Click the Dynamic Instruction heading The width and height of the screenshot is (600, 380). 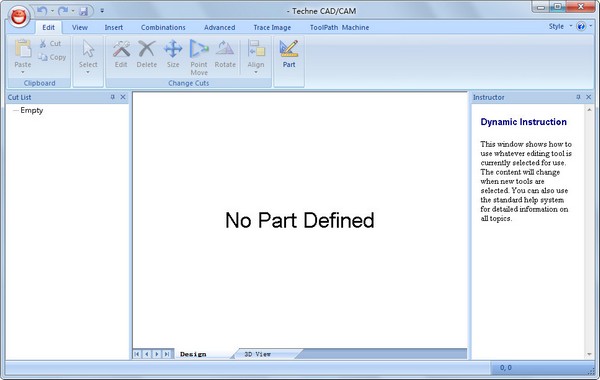tap(523, 122)
